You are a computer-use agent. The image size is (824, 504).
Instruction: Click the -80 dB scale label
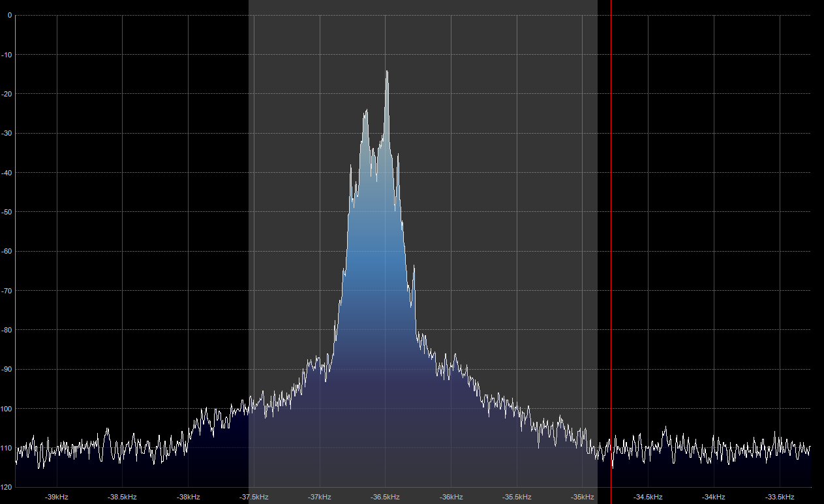click(x=7, y=330)
